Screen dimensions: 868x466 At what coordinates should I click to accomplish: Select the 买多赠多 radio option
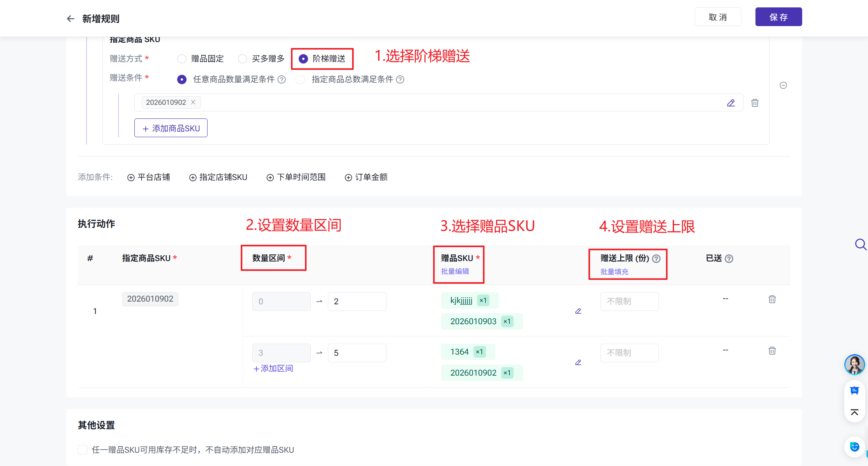pyautogui.click(x=243, y=59)
